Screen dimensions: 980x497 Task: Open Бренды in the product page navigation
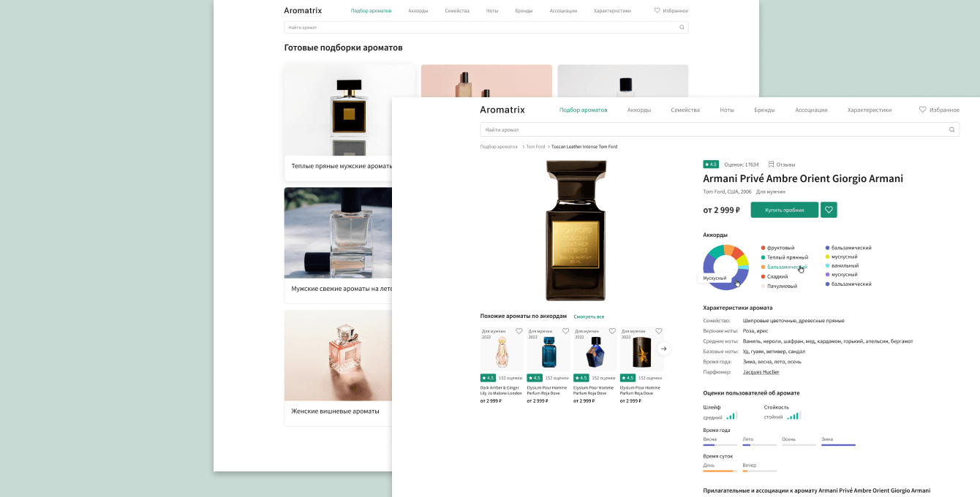764,110
